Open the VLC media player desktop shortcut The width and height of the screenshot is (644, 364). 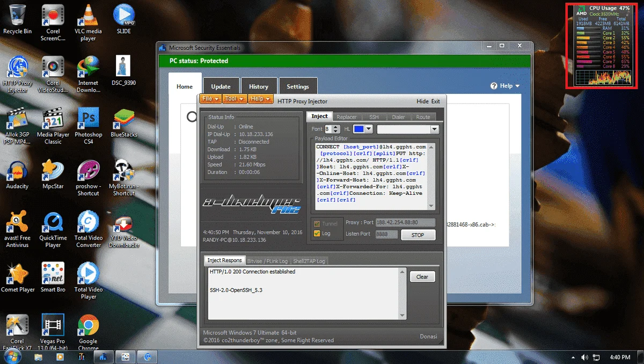[88, 23]
